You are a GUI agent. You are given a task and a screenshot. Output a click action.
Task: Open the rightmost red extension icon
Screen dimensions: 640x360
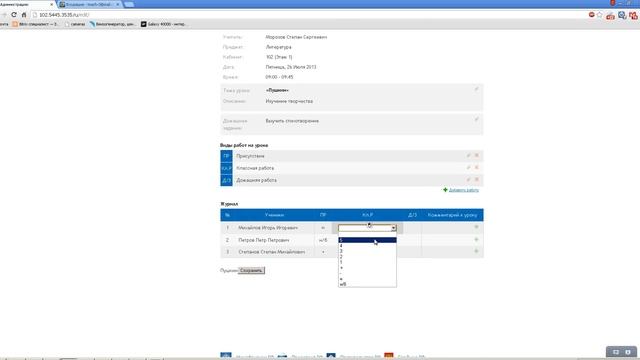633,16
